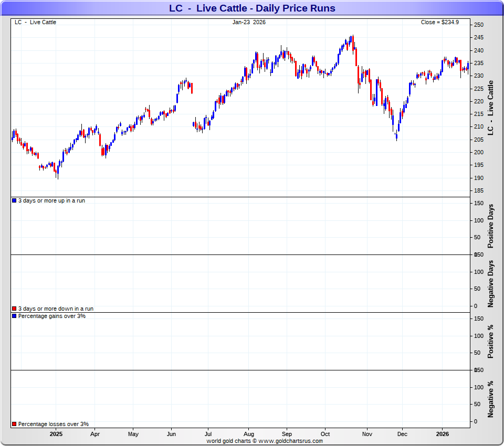504x446 pixels.
Task: Click the '220' price axis tick
Action: coord(479,101)
